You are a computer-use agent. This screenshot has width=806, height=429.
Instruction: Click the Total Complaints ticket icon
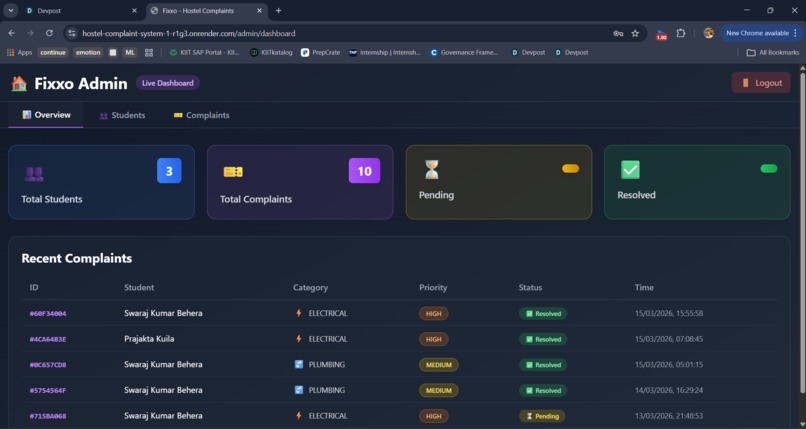point(233,172)
